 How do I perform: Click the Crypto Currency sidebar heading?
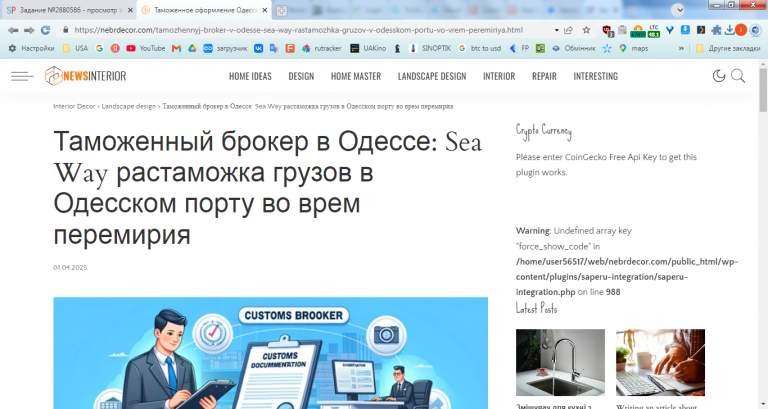pyautogui.click(x=543, y=131)
